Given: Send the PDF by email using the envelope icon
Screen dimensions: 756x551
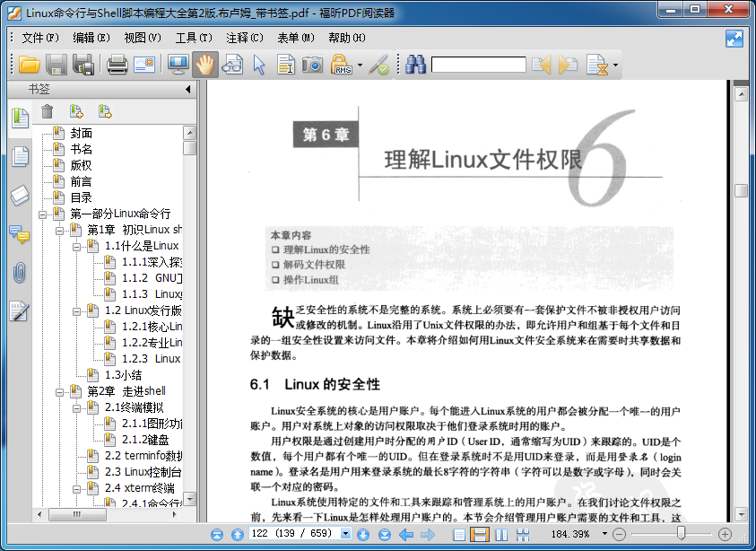Looking at the screenshot, I should point(144,65).
